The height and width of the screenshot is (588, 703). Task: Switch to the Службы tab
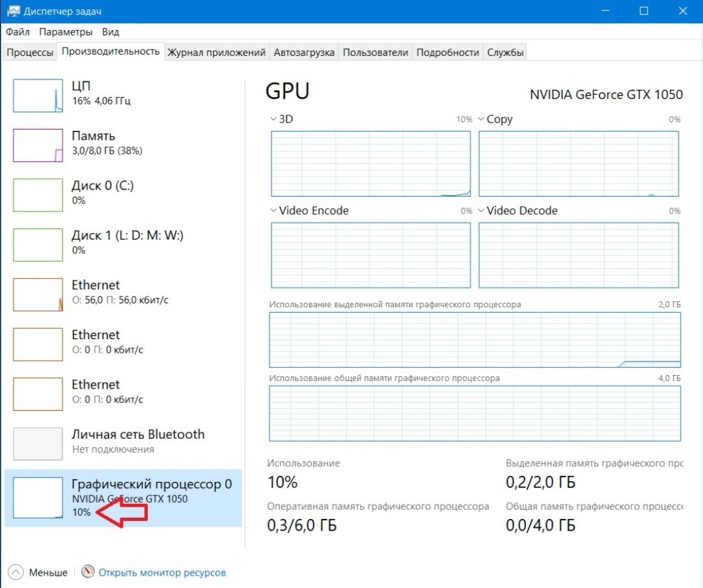pos(505,53)
